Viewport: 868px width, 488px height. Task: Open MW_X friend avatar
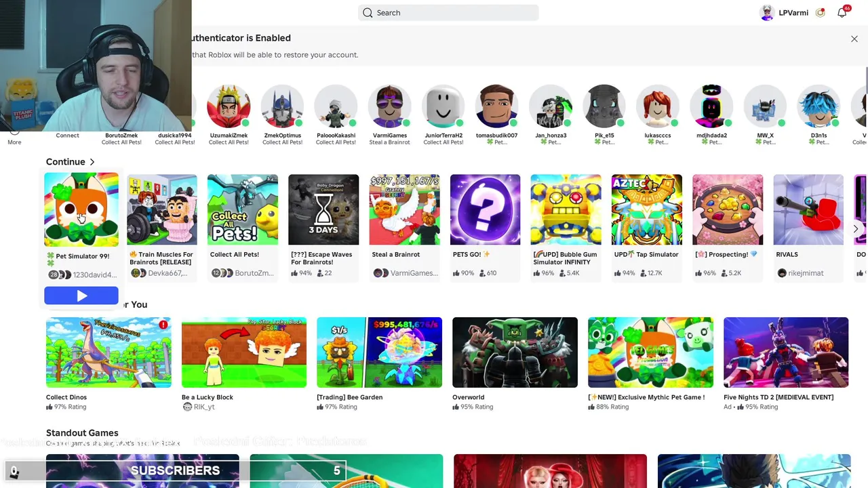pos(765,107)
